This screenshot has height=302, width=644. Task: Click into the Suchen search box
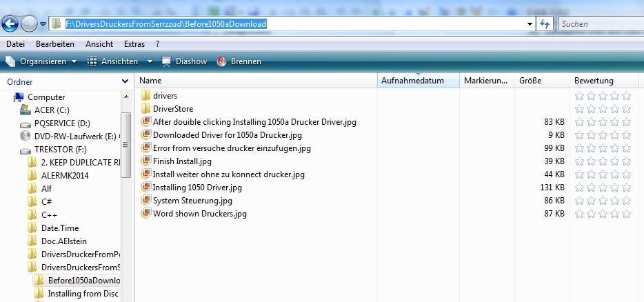[601, 24]
